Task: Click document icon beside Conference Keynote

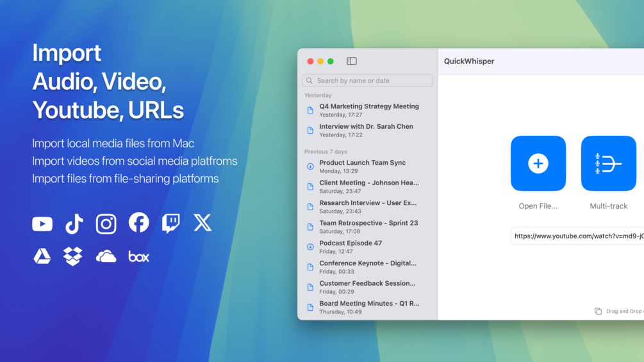Action: pos(311,267)
